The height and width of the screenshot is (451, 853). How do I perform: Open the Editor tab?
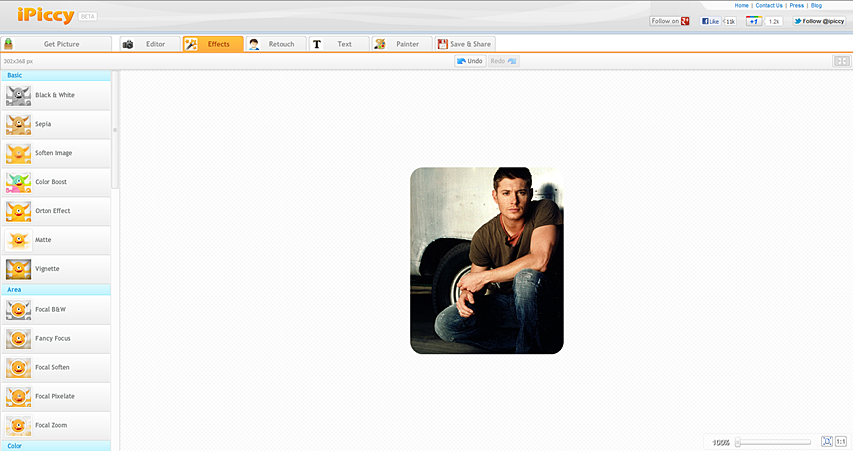(x=150, y=44)
